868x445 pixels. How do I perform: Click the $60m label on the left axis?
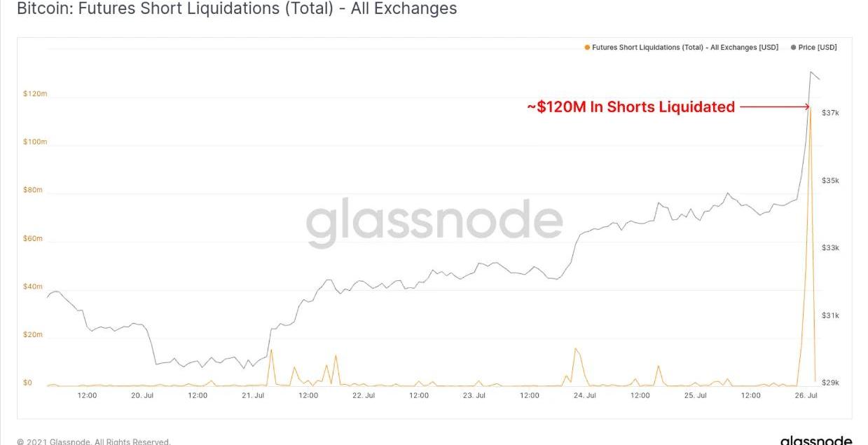pyautogui.click(x=33, y=239)
